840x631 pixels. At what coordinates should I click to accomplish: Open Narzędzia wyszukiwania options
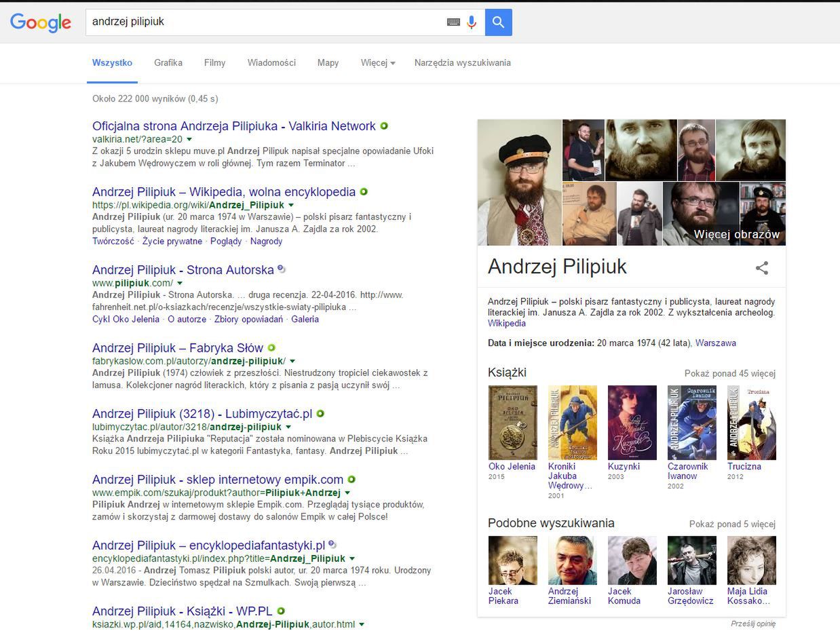pyautogui.click(x=463, y=63)
